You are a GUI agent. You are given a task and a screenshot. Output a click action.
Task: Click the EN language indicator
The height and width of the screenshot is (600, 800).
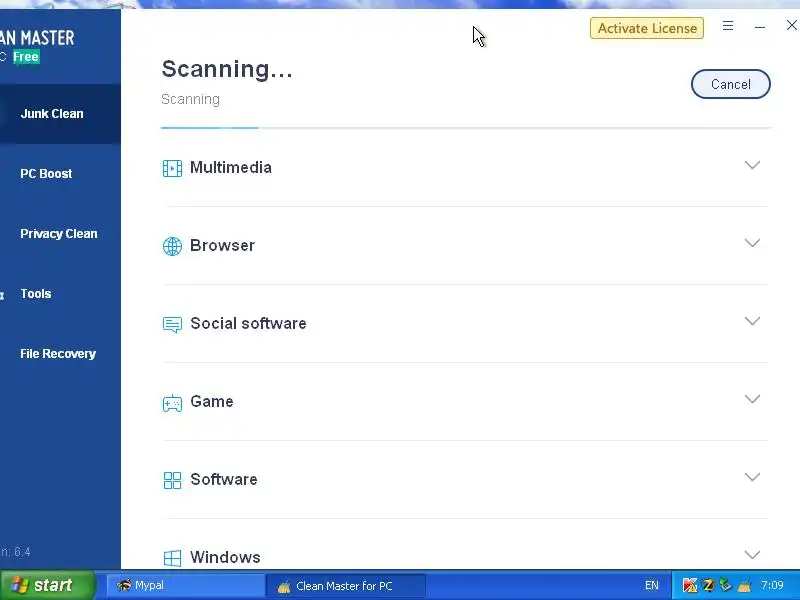click(652, 585)
